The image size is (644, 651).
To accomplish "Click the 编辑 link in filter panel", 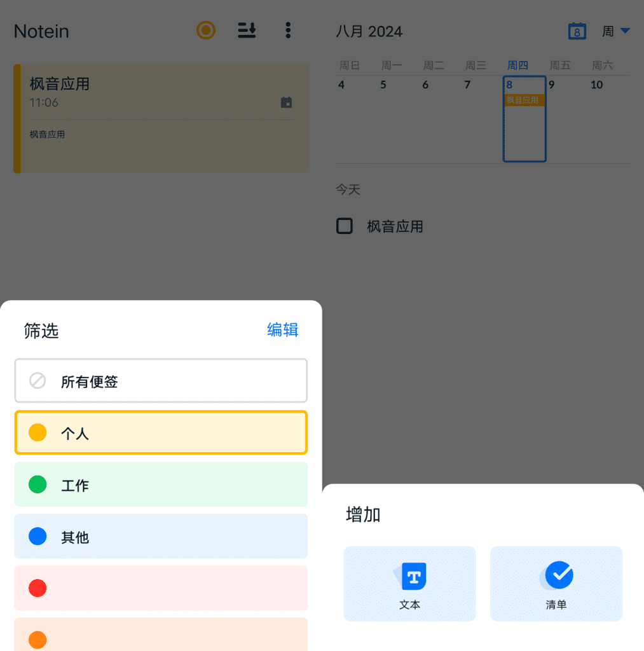I will tap(282, 330).
